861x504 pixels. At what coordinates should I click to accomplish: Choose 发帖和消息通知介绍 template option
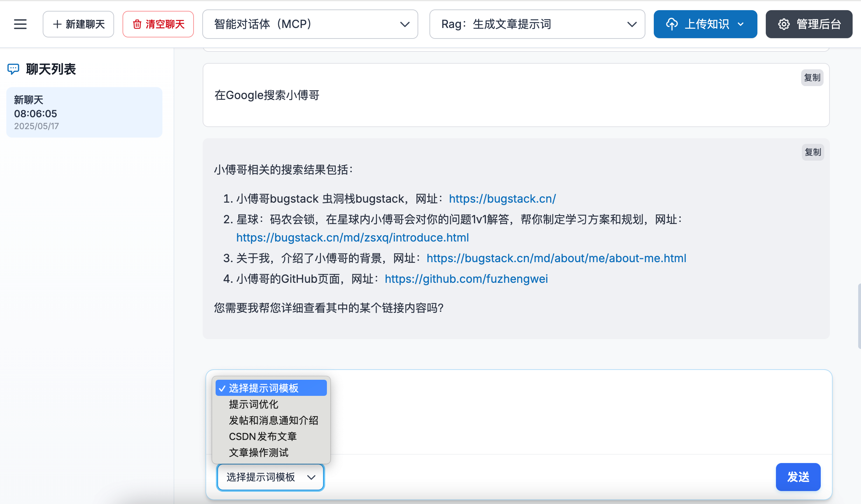click(x=271, y=420)
